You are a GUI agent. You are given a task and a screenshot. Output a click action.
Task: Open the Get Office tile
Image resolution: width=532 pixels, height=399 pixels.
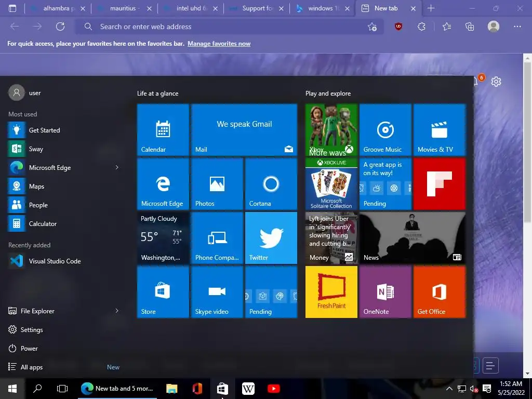pos(440,292)
